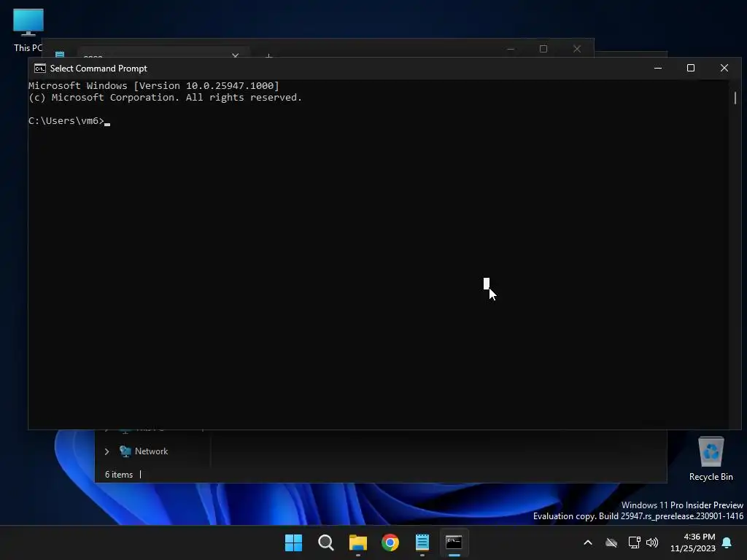Select the This PC desktop icon
Image resolution: width=747 pixels, height=560 pixels.
click(x=28, y=30)
